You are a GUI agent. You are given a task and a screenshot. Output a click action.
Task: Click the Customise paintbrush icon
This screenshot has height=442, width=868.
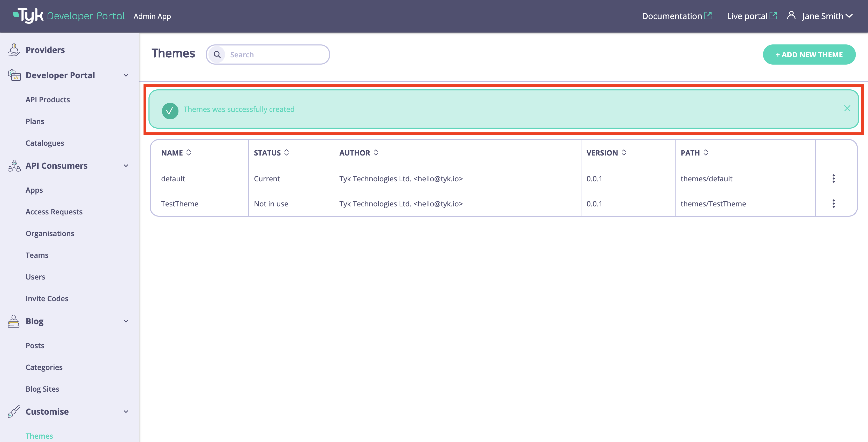click(14, 411)
